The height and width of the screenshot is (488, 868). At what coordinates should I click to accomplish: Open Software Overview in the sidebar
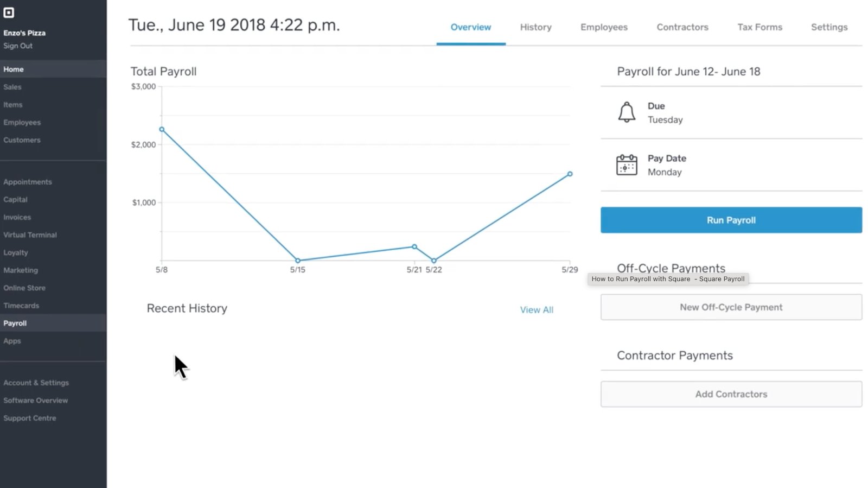pyautogui.click(x=36, y=401)
